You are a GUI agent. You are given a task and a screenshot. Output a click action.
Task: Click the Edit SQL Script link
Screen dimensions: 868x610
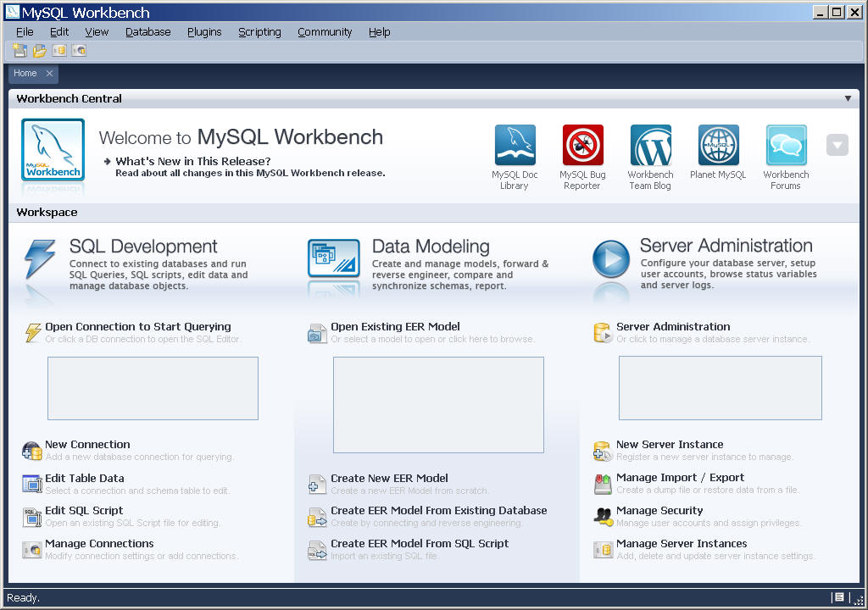[x=84, y=510]
